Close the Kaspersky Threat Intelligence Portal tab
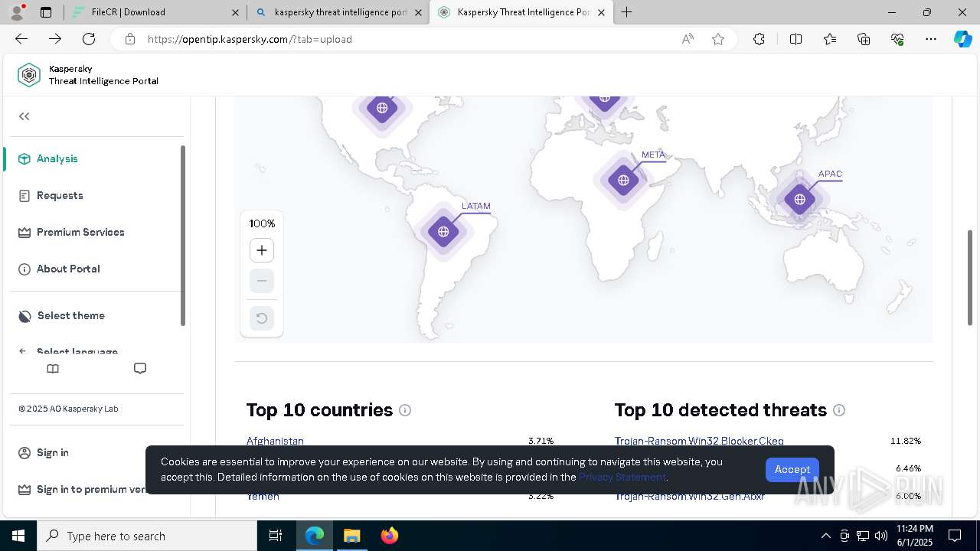 pos(602,12)
